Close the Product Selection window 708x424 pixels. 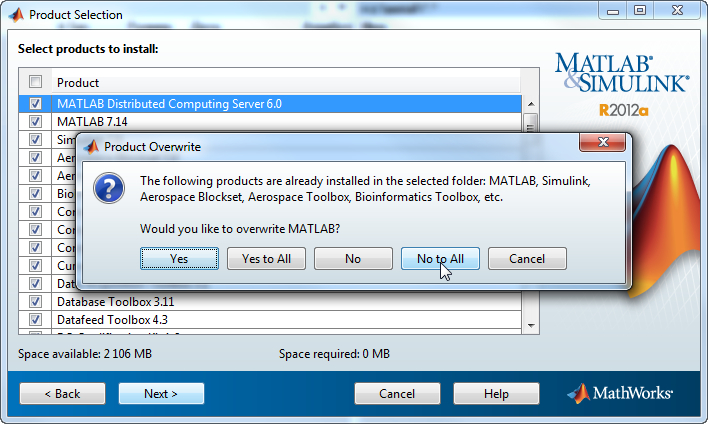pos(677,11)
